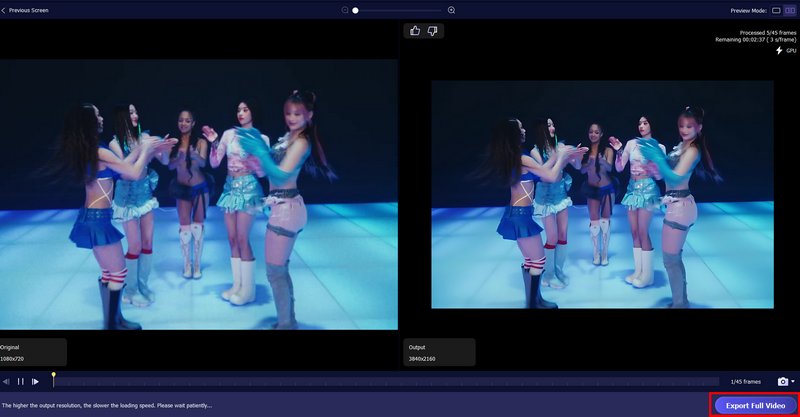Click the Original video preview
The height and width of the screenshot is (417, 800).
(198, 194)
